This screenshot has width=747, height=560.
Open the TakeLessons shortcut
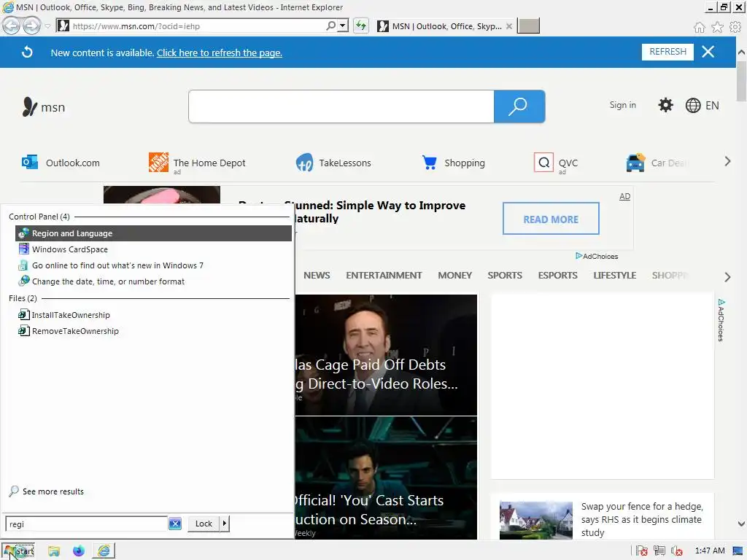[333, 163]
